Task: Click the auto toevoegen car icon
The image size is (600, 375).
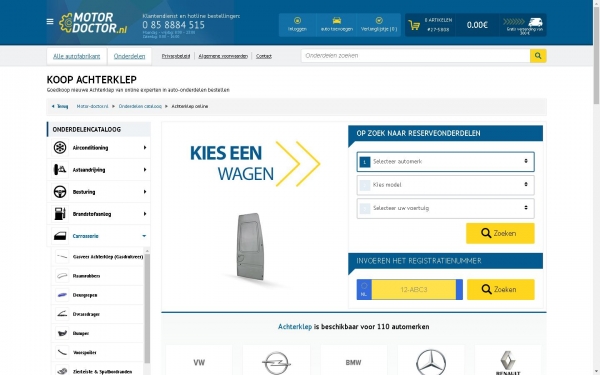Action: click(x=336, y=21)
